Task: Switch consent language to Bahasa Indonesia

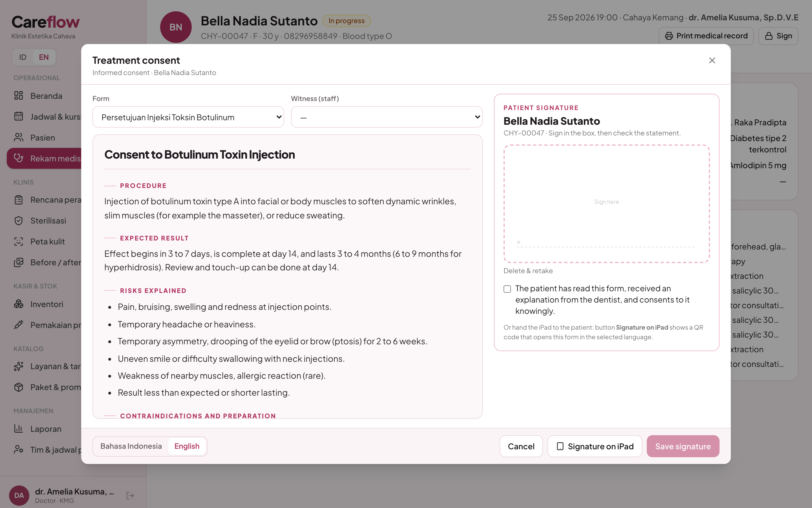Action: [131, 446]
